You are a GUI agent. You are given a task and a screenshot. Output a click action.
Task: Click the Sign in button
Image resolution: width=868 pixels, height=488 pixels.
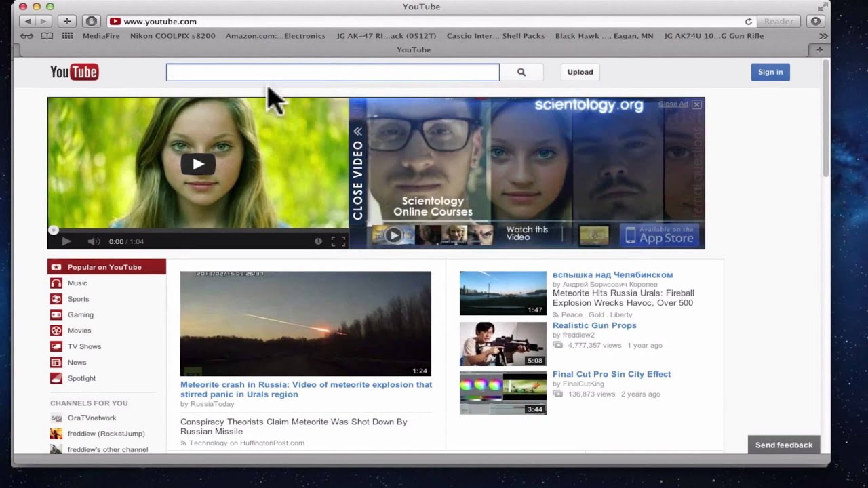point(770,72)
